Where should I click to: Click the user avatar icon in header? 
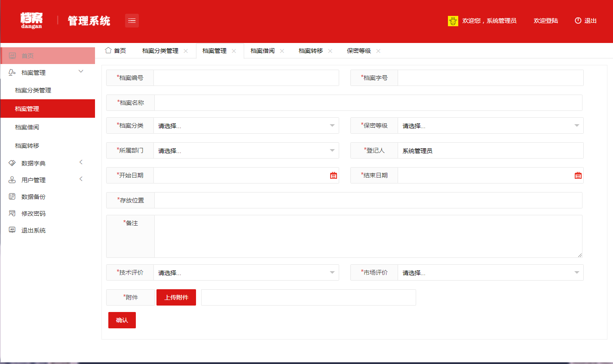(x=453, y=21)
